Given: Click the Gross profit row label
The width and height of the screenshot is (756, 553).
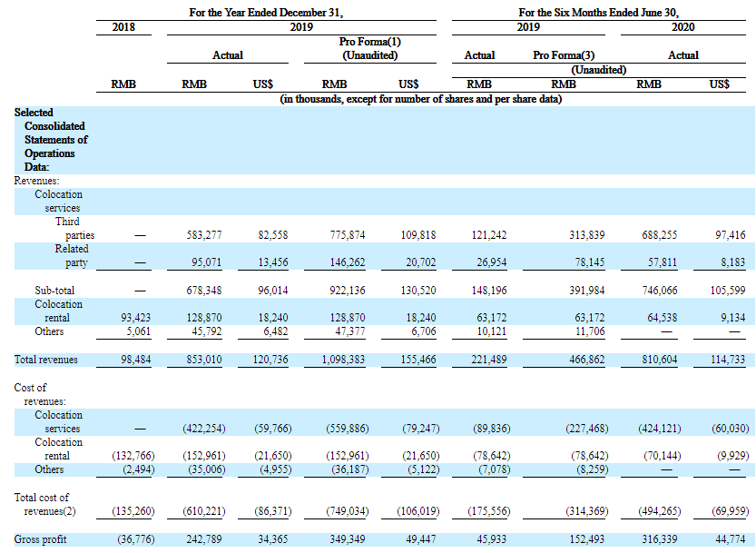Looking at the screenshot, I should click(x=42, y=539).
